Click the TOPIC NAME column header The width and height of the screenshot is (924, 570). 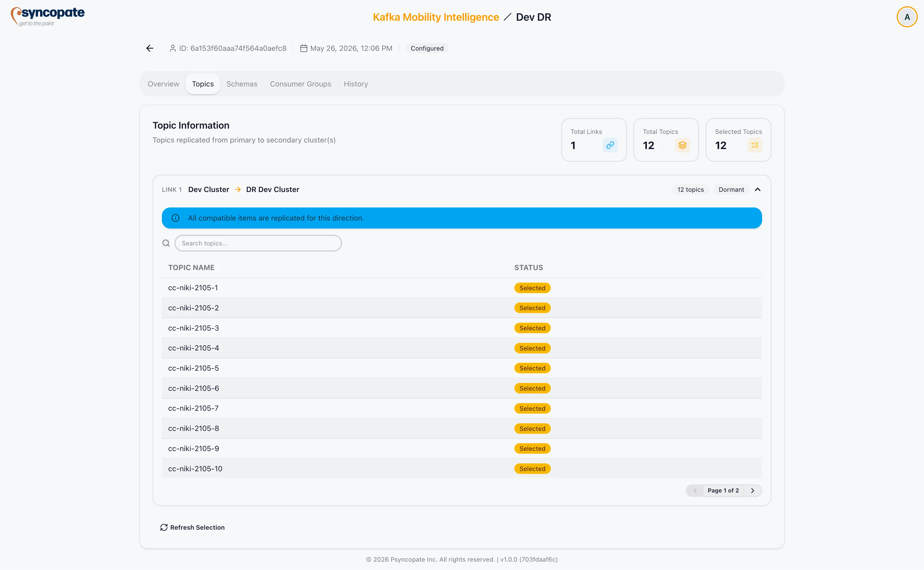click(191, 268)
